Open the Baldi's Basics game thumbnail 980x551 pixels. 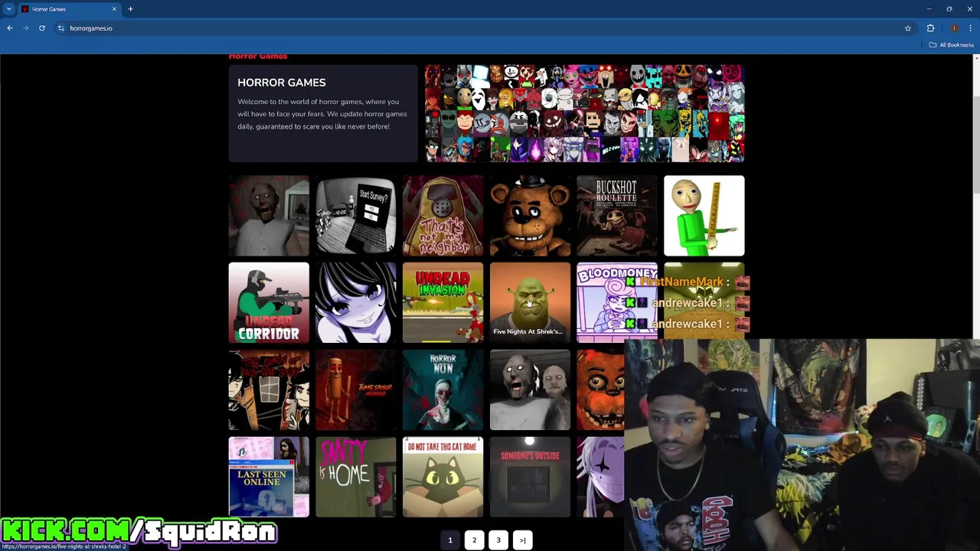[x=704, y=216]
